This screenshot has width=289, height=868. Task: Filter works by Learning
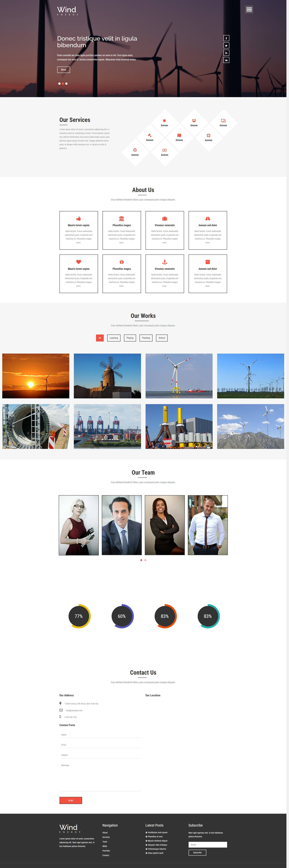114,338
